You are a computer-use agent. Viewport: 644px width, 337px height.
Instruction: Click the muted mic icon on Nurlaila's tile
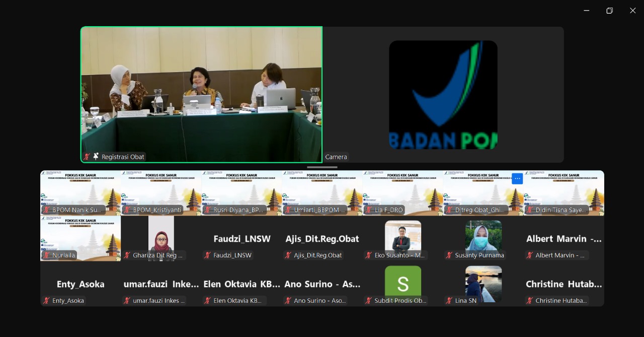(46, 255)
